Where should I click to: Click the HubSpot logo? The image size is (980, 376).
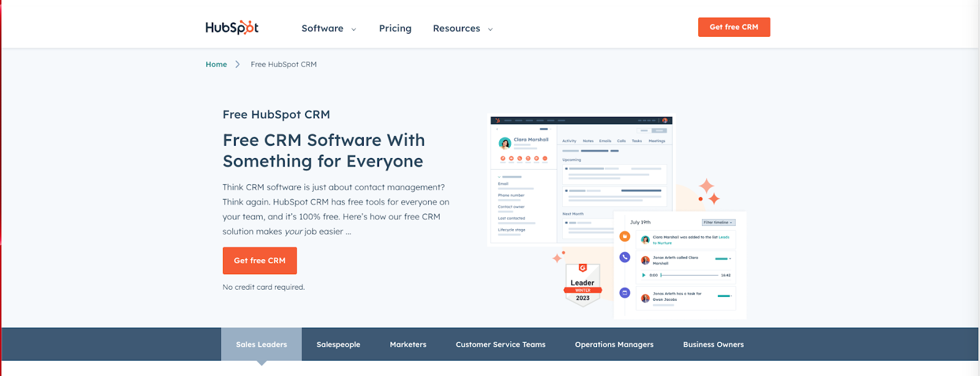232,28
